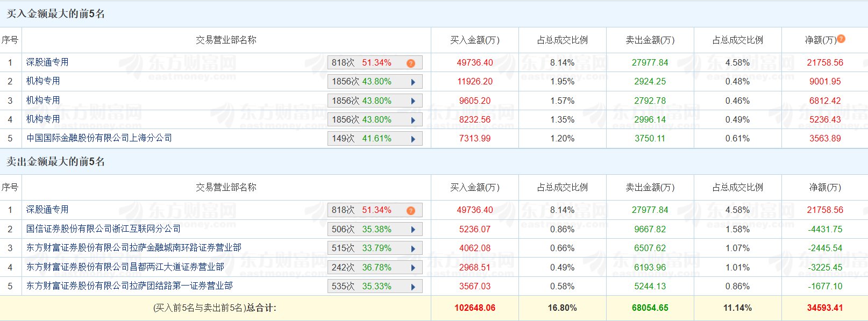The image size is (868, 321).
Task: Open 东方财富证券拉萨金融城南环路证券营业部 link
Action: tap(134, 248)
